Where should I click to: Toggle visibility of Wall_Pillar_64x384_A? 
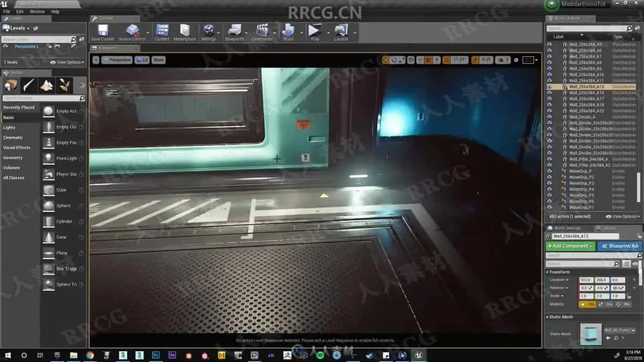549,159
